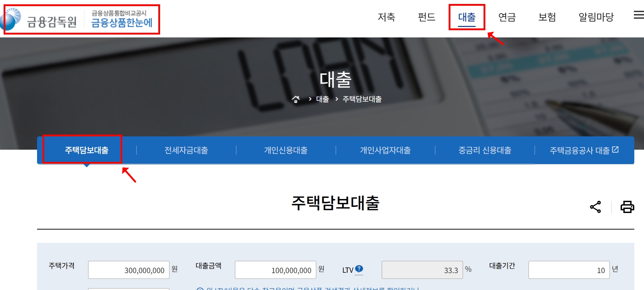Select the 주택담보대출 tab
This screenshot has width=644, height=290.
coord(87,150)
